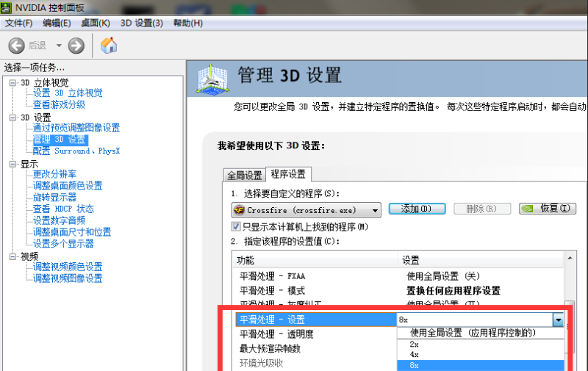588x371 pixels.
Task: Click 使用全局设置 (关) value cell
Action: tap(443, 276)
